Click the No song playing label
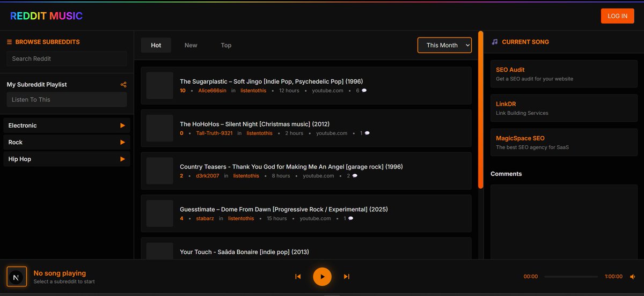 point(60,273)
